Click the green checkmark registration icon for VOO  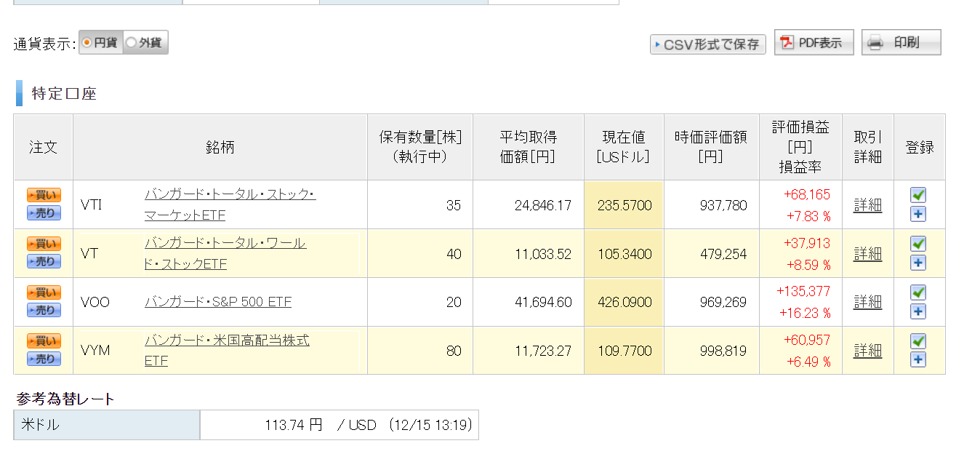tap(918, 292)
